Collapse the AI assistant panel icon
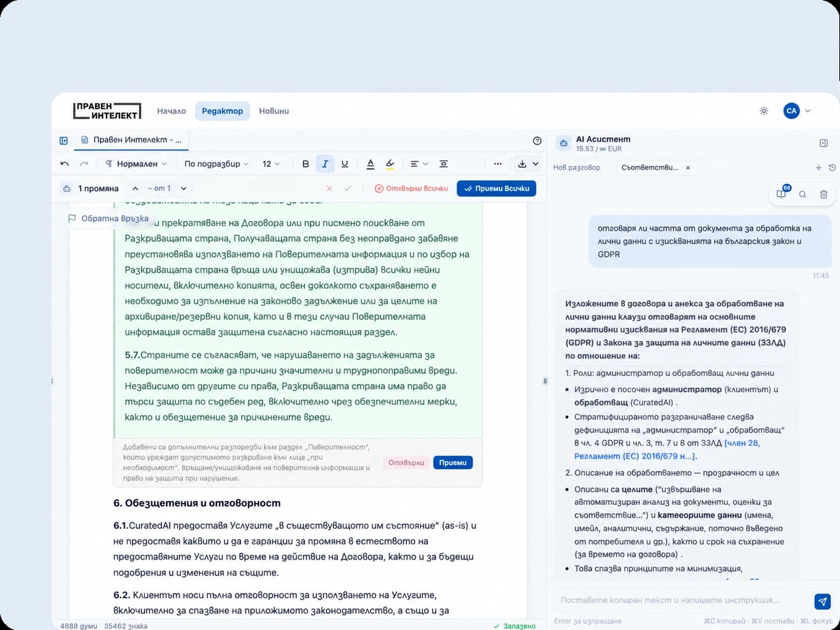840x630 pixels. pyautogui.click(x=823, y=143)
